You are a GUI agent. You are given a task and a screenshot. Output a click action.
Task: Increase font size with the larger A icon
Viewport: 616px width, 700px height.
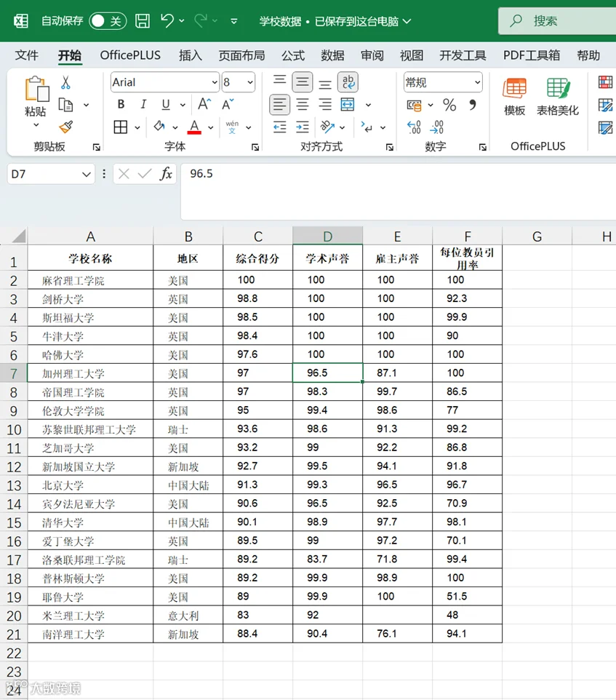coord(204,105)
